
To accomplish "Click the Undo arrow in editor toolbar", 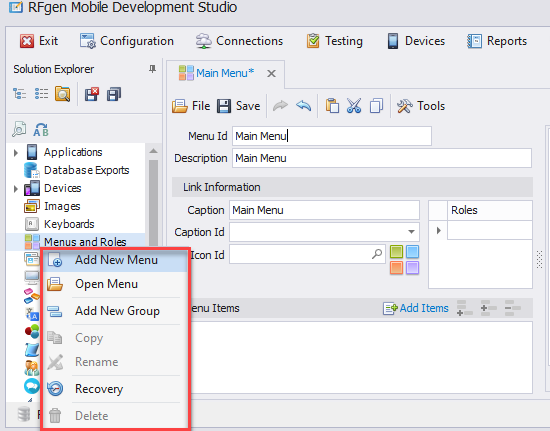I will pos(303,106).
